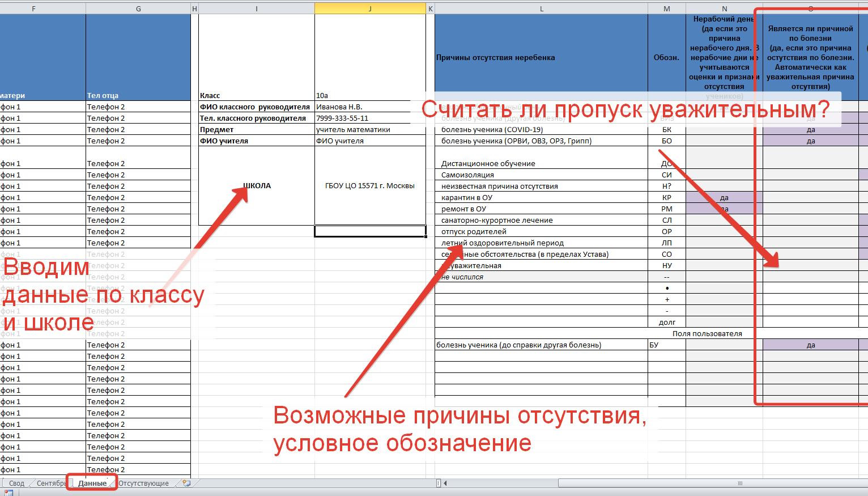Screen dimensions: 868x496
Task: Click the Insert Worksheet icon after sheet tabs
Action: point(186,484)
